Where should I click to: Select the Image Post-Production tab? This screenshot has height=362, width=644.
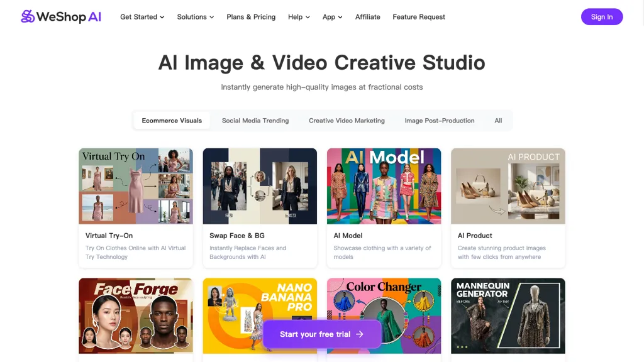tap(440, 120)
